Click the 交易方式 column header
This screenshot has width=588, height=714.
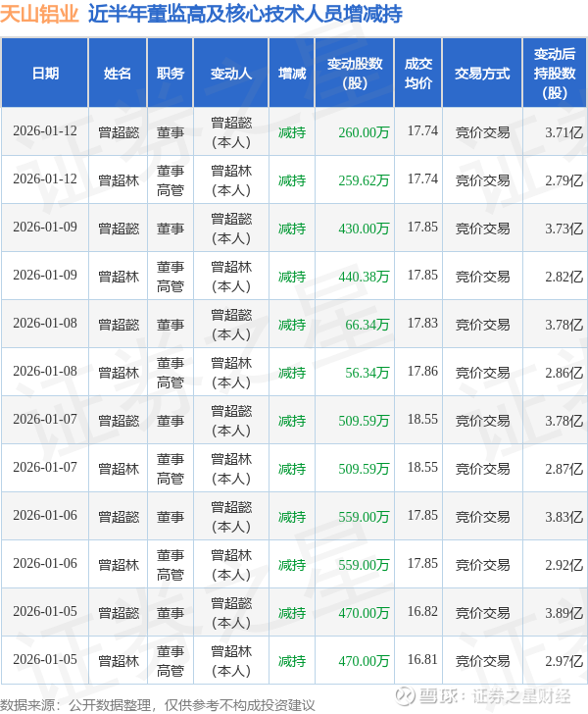tap(482, 73)
